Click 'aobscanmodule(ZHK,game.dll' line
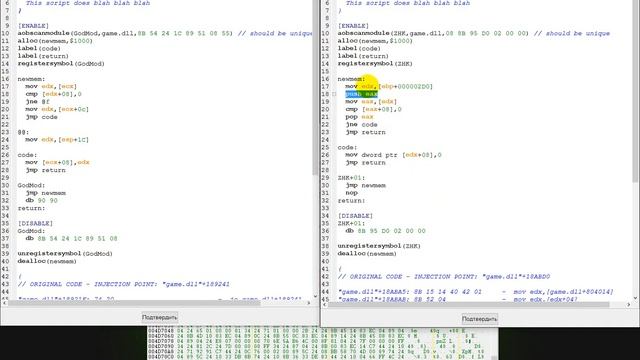 coord(473,33)
